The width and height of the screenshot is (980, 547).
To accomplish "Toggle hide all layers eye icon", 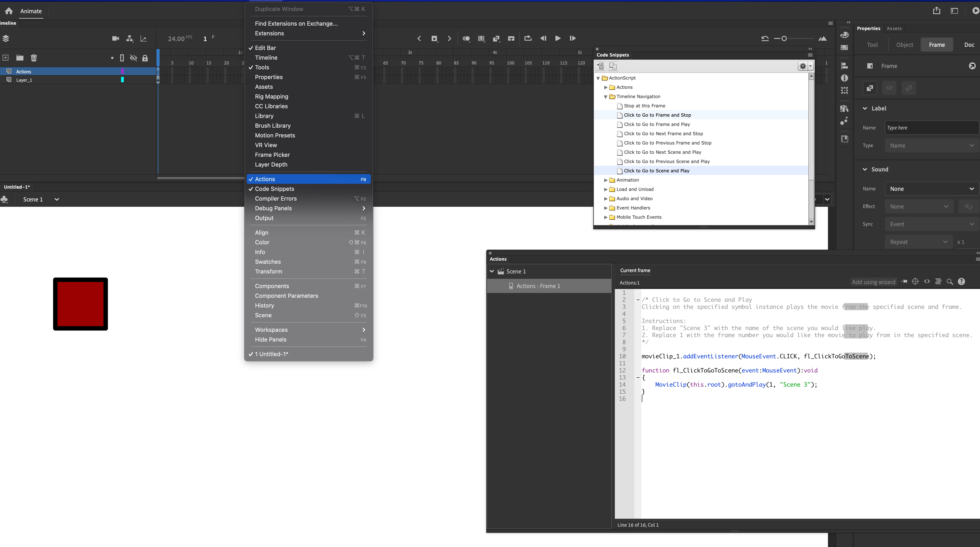I will pos(133,58).
